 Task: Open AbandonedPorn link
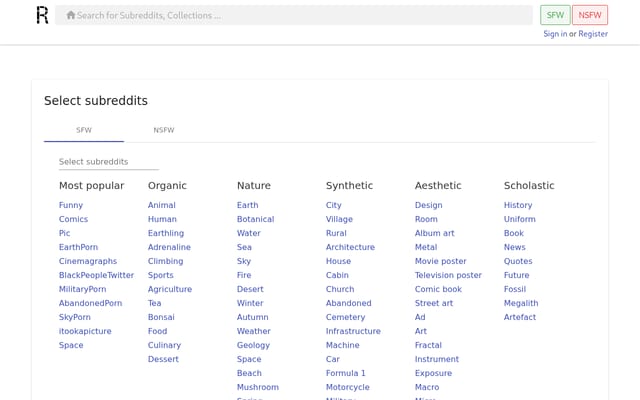[x=90, y=303]
